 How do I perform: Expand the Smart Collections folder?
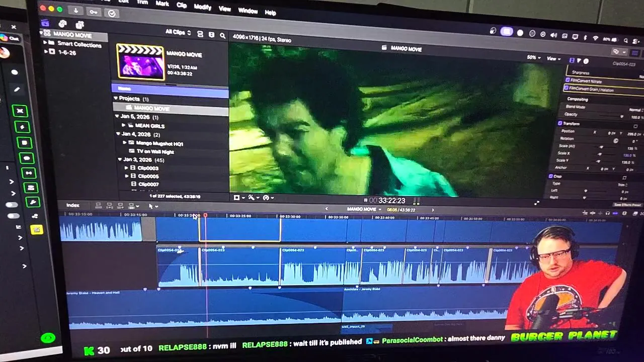point(45,43)
